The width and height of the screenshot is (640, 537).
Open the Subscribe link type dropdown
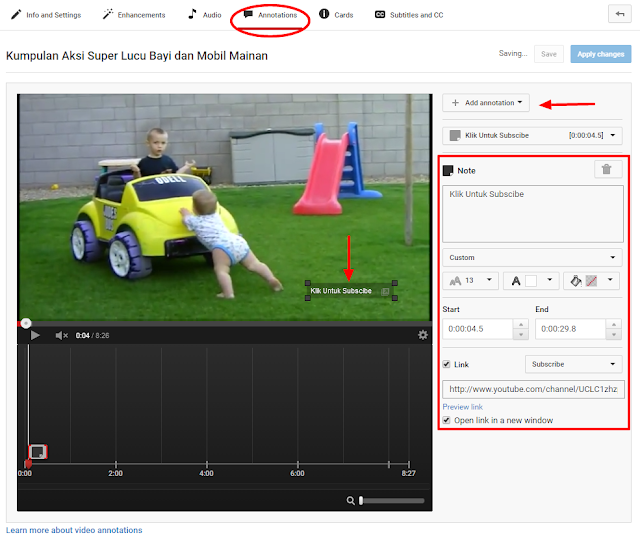point(573,364)
